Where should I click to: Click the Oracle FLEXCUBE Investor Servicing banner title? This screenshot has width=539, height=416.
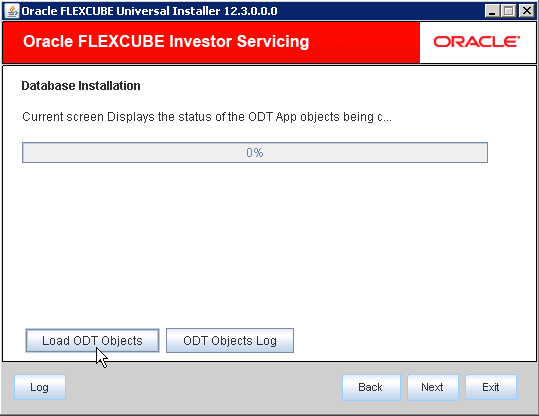[166, 42]
